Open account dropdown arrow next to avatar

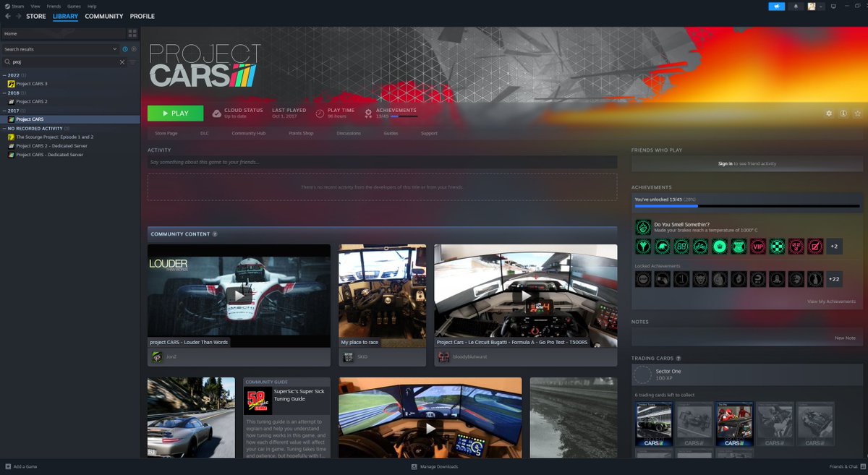tap(821, 7)
